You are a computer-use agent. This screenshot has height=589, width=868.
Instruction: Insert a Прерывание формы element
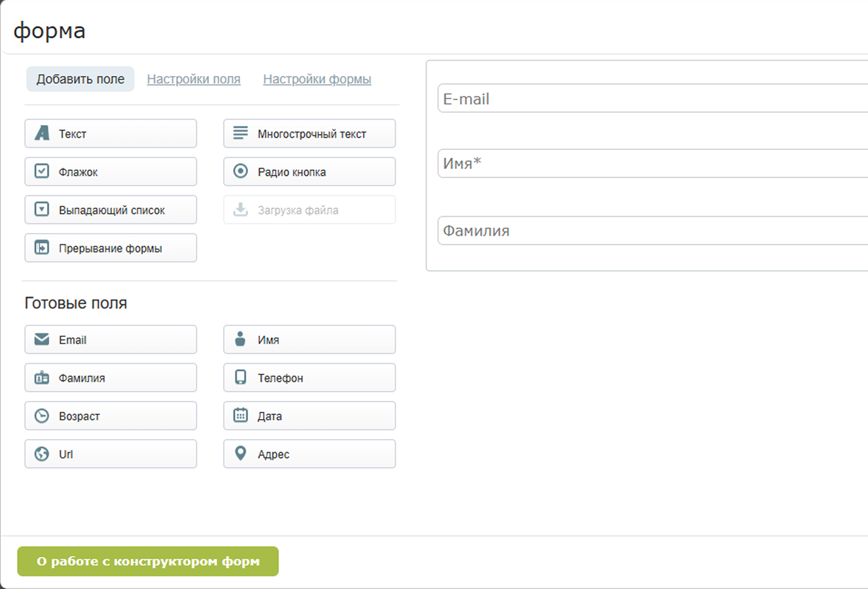tap(111, 248)
